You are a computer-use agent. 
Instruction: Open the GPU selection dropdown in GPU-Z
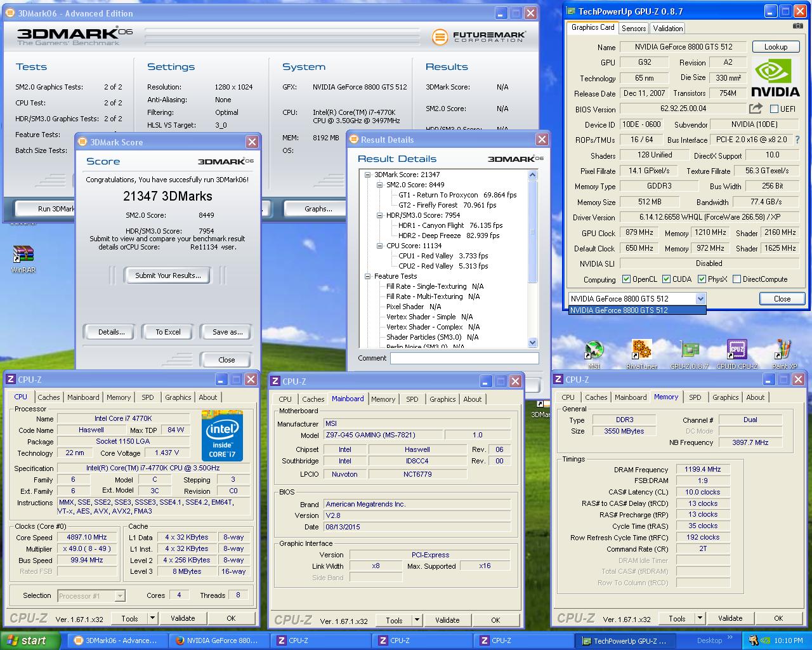700,298
